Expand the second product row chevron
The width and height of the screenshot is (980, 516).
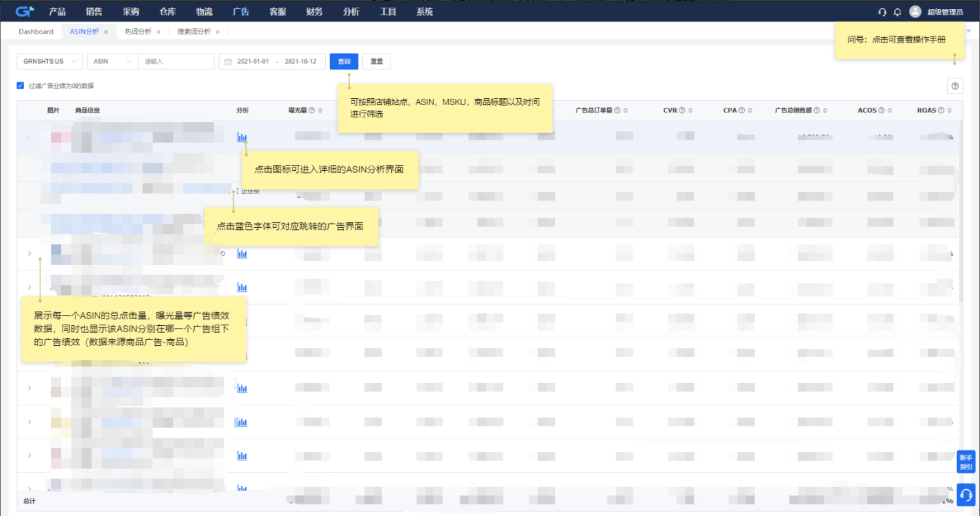[30, 254]
